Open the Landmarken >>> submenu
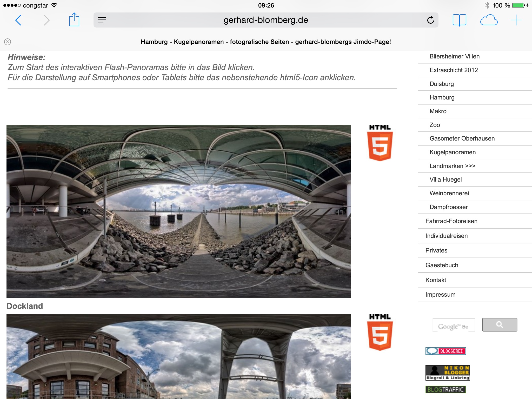 (452, 166)
